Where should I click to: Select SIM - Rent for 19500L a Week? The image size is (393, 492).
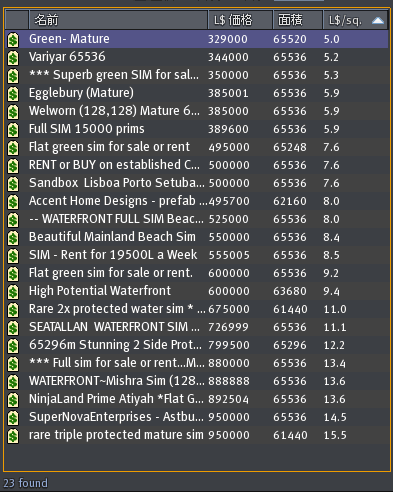(197, 255)
